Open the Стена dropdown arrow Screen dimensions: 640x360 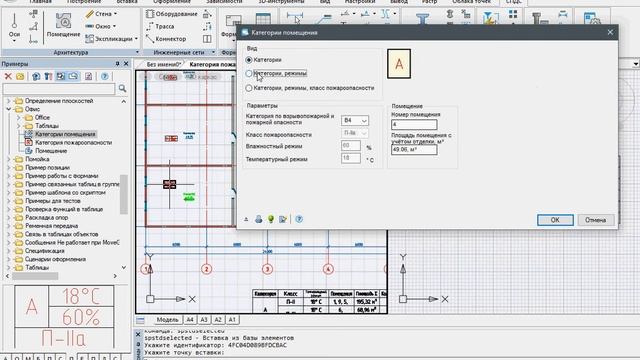point(116,14)
